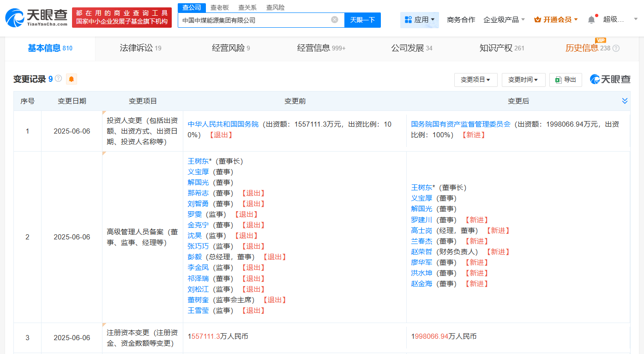Switch to the 经营信息 tab

[x=321, y=48]
